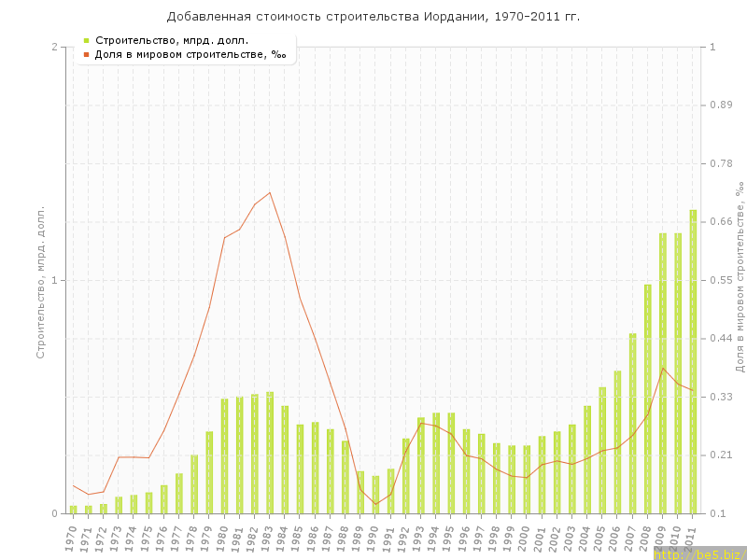Viewport: 747px width, 560px height.
Task: Click the 2005 year axis label
Action: (x=601, y=539)
